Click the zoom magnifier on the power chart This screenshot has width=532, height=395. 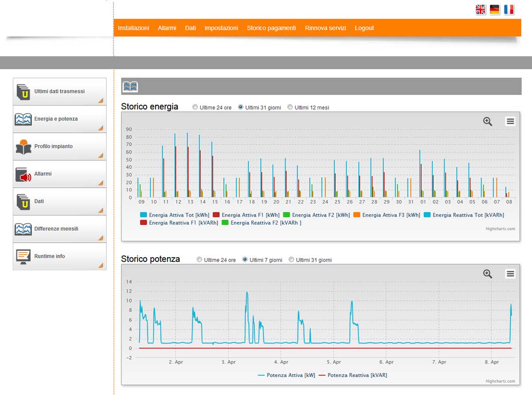click(x=488, y=274)
